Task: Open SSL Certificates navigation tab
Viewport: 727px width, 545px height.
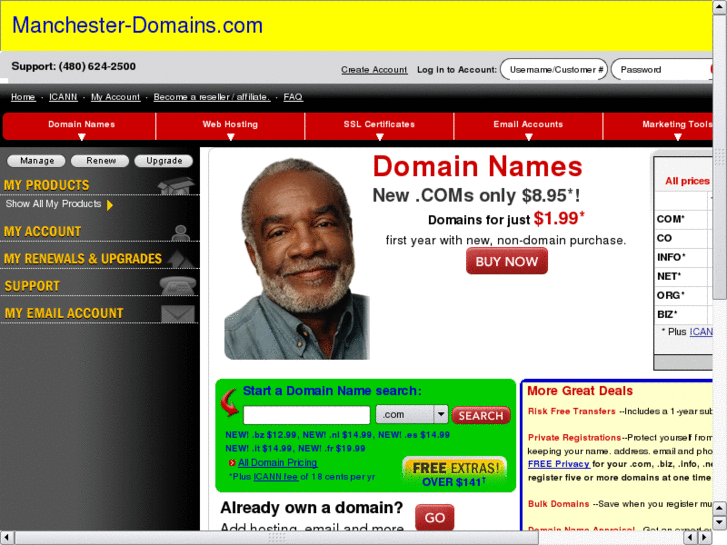Action: [379, 126]
